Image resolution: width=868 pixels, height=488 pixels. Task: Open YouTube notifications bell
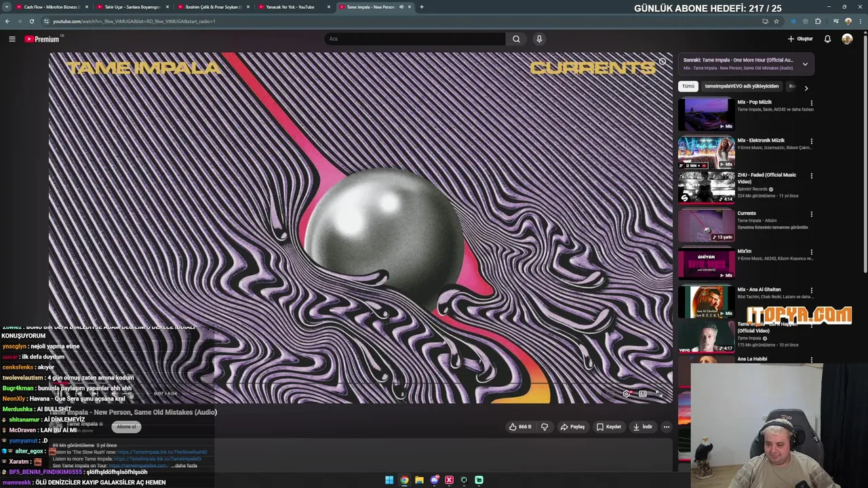click(827, 39)
